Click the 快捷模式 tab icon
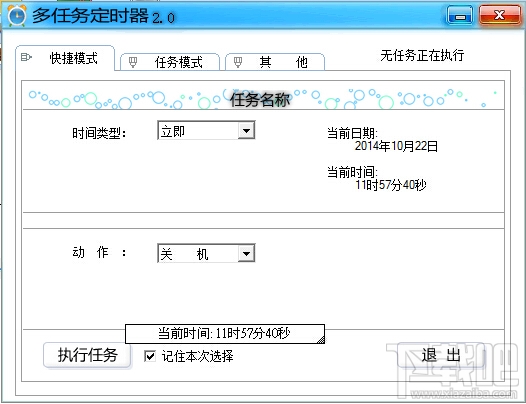The image size is (526, 404). (26, 57)
